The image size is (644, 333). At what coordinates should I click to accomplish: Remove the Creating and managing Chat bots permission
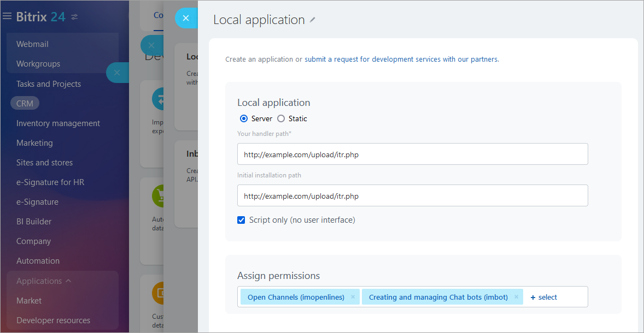516,296
